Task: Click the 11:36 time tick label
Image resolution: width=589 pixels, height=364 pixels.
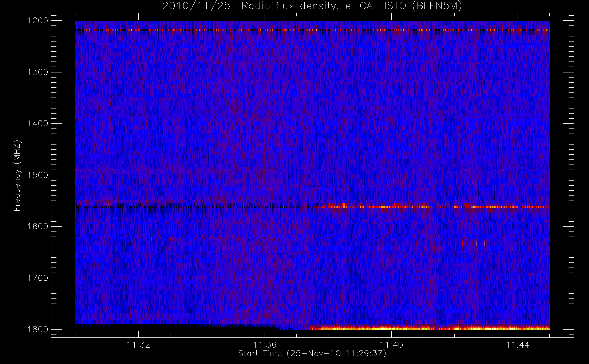Action: pyautogui.click(x=265, y=345)
